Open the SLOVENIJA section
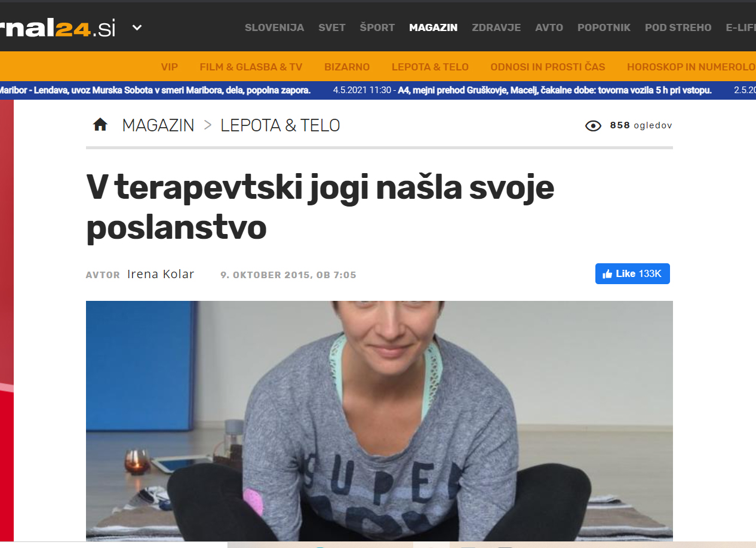 tap(274, 27)
